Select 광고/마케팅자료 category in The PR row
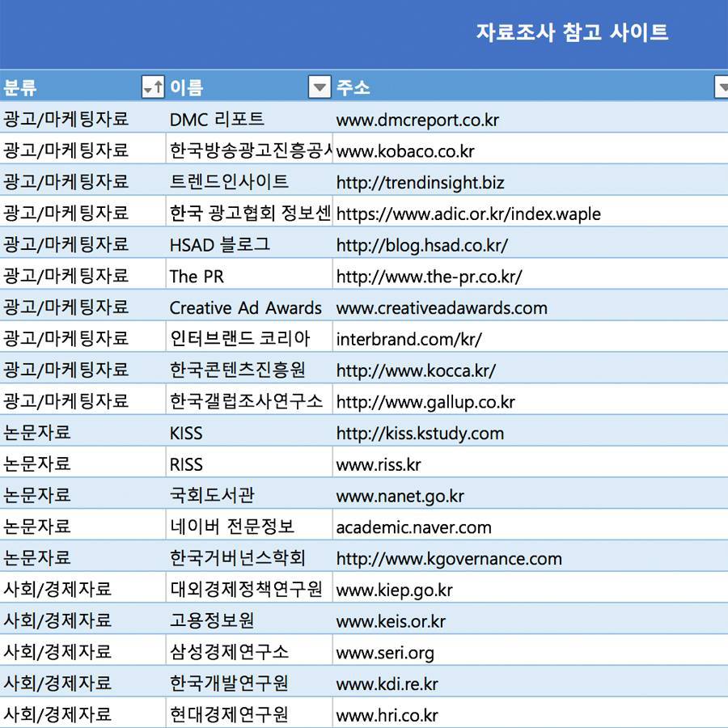728x728 pixels. pyautogui.click(x=83, y=274)
